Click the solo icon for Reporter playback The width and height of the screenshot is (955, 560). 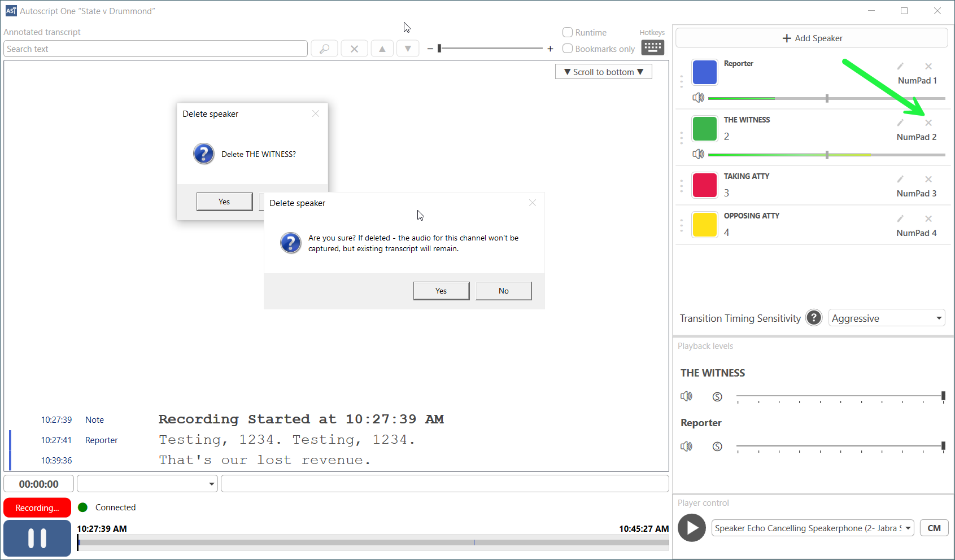pos(717,447)
